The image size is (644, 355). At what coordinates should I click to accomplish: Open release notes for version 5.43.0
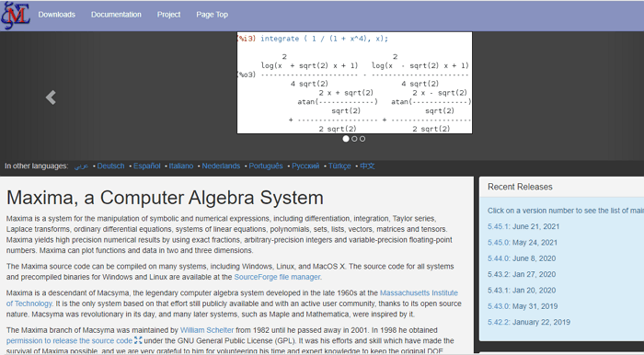(x=498, y=306)
